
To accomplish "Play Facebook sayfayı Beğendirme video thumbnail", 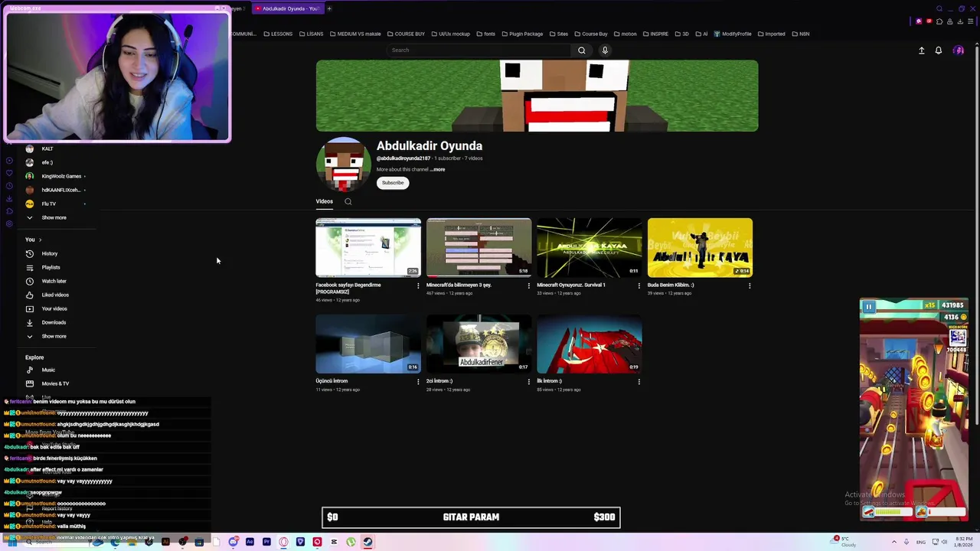I will coord(368,247).
